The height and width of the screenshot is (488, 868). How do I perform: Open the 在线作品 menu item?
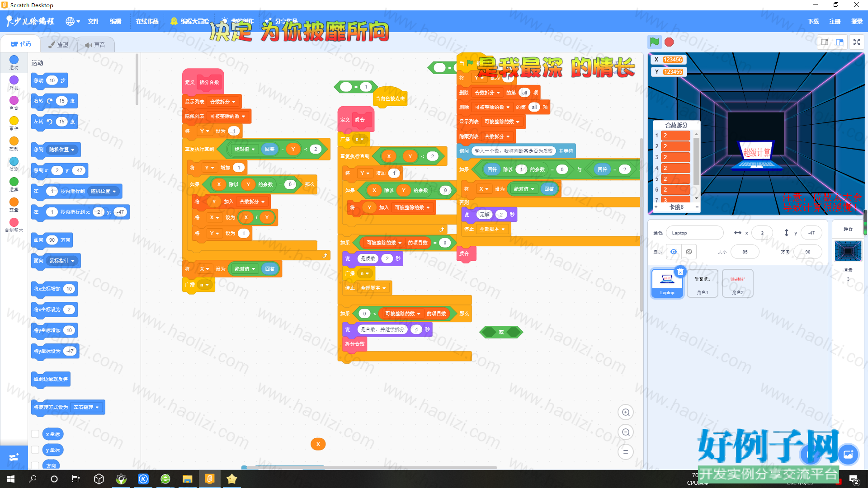pyautogui.click(x=147, y=21)
